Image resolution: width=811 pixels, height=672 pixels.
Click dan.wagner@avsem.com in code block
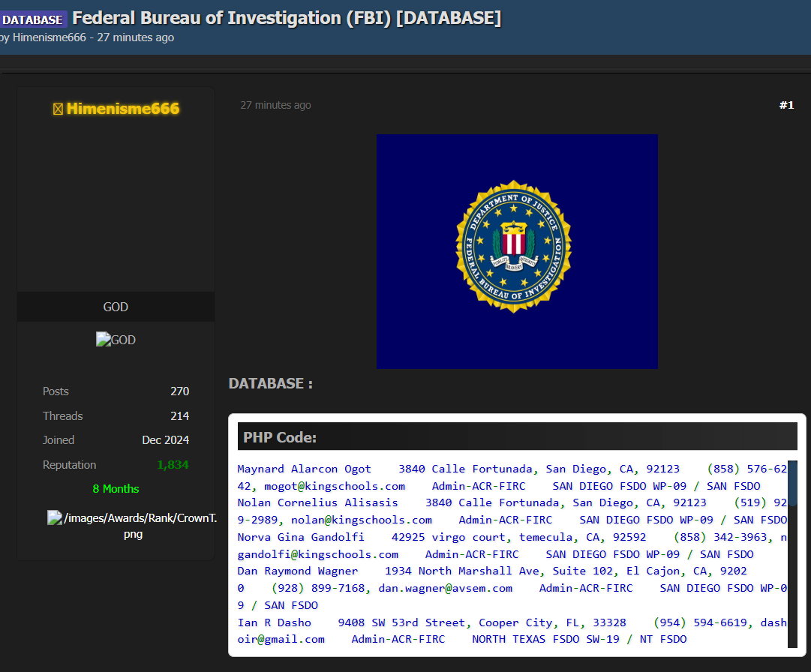446,588
